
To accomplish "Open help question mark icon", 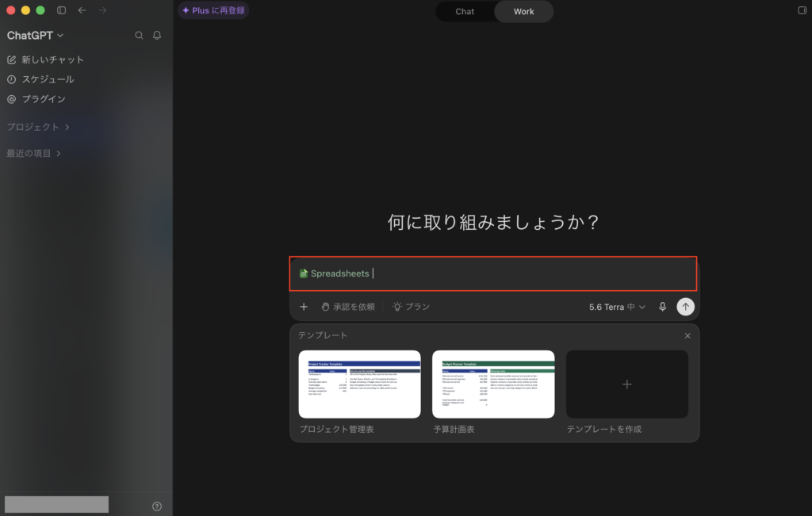I will click(x=157, y=506).
